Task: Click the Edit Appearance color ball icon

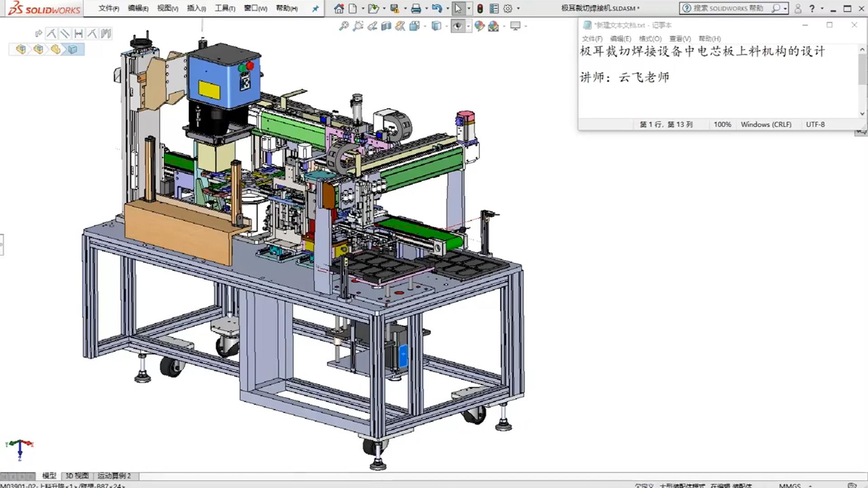Action: 480,26
